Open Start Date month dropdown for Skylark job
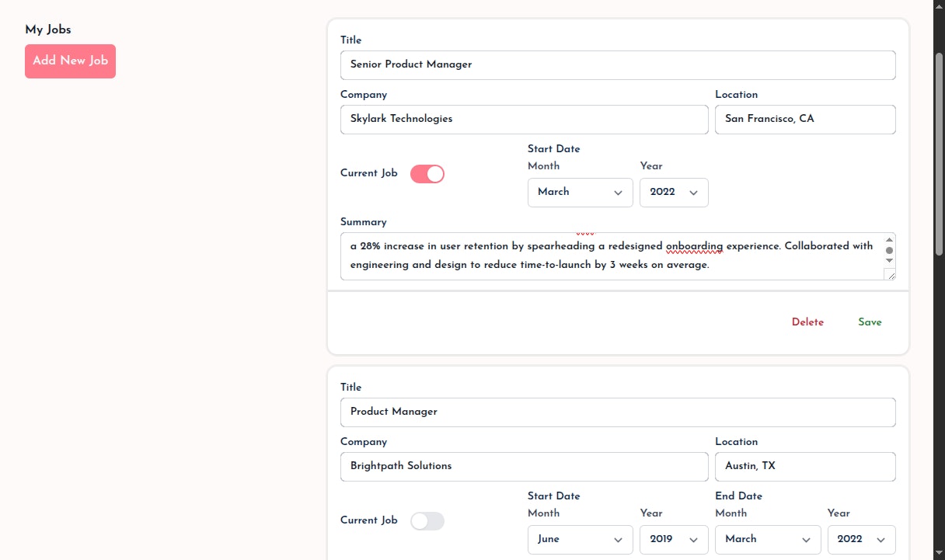The width and height of the screenshot is (945, 560). [580, 193]
